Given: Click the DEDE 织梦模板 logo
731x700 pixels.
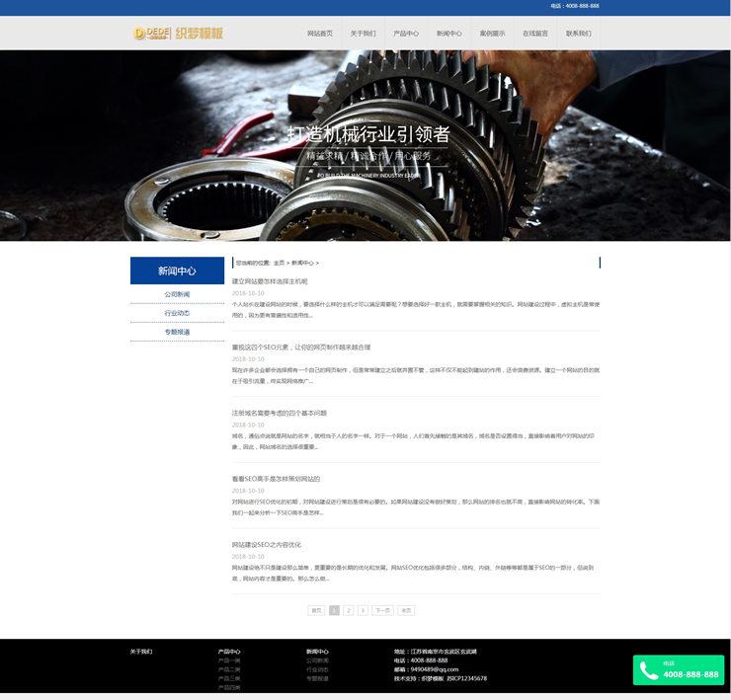Looking at the screenshot, I should 179,34.
